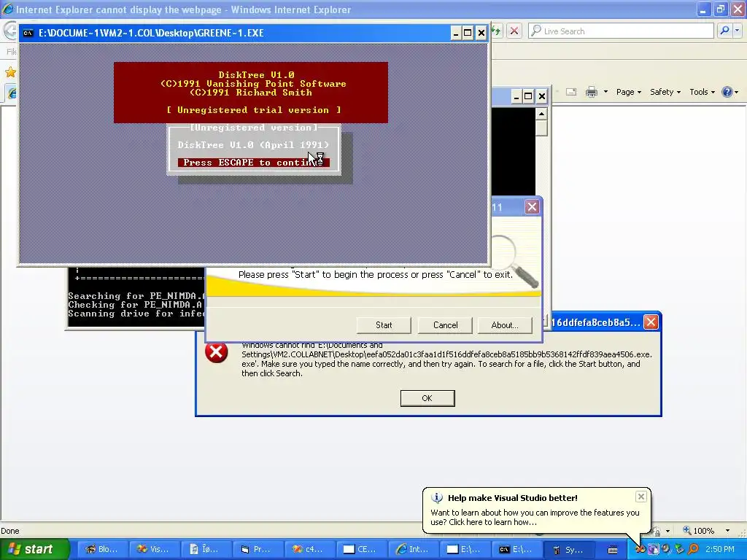Click the balloon info icon

(x=437, y=498)
